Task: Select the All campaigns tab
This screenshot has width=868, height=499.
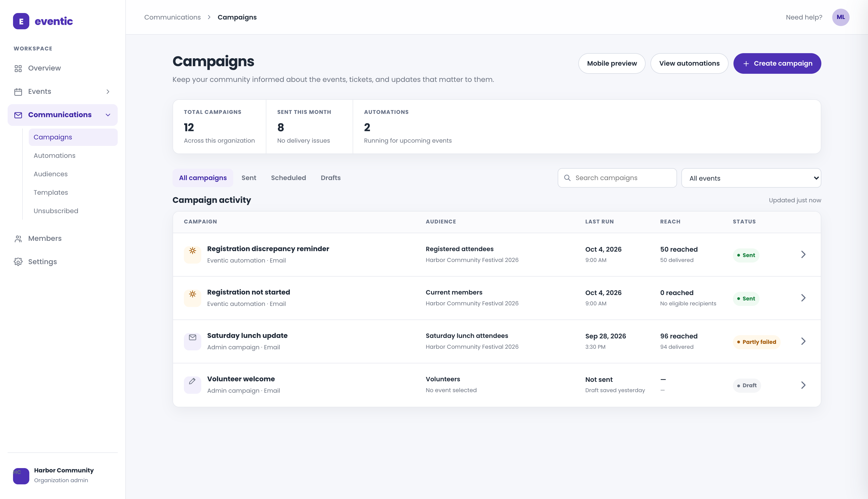Action: coord(203,178)
